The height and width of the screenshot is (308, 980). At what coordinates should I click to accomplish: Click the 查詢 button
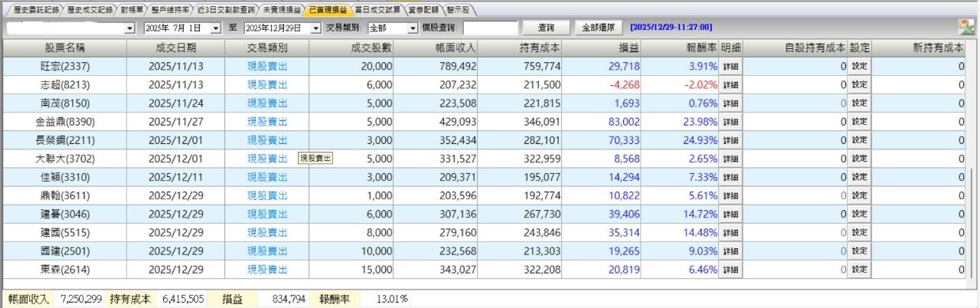(544, 28)
